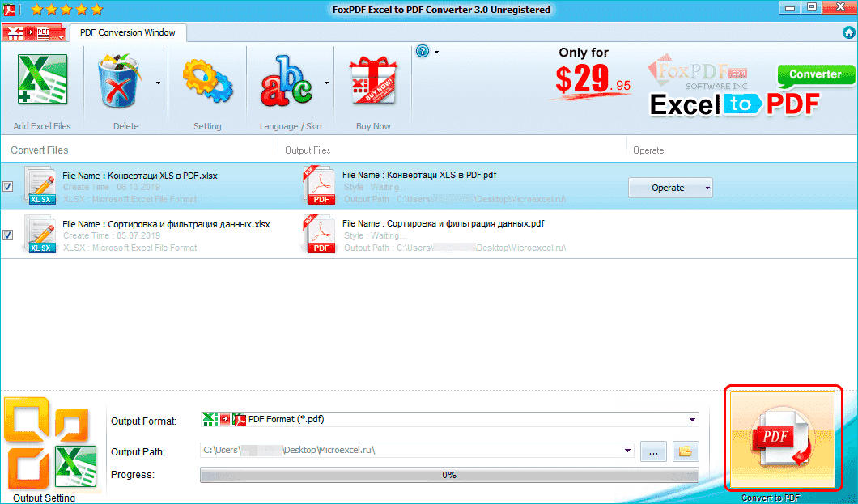Image resolution: width=858 pixels, height=504 pixels.
Task: Expand the Delete dropdown arrow
Action: click(x=158, y=83)
